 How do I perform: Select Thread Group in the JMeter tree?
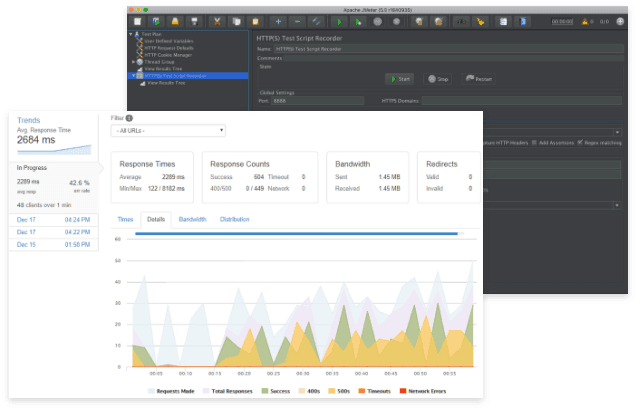[159, 62]
